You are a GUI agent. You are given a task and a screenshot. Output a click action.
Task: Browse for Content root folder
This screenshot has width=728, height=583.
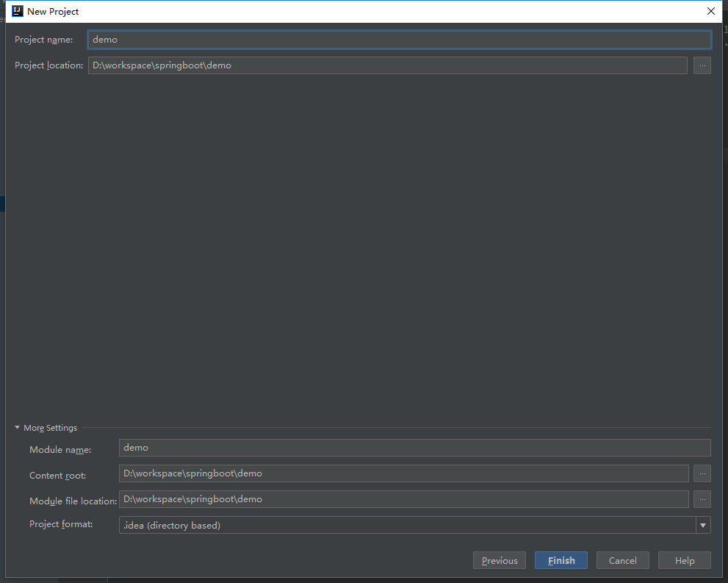702,473
